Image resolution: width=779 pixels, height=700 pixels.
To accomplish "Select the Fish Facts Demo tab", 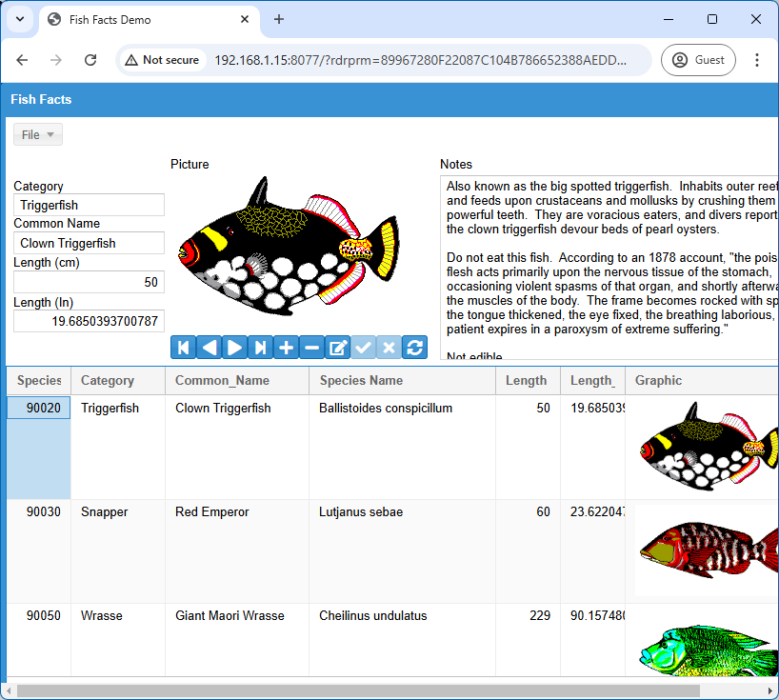I will coord(143,19).
